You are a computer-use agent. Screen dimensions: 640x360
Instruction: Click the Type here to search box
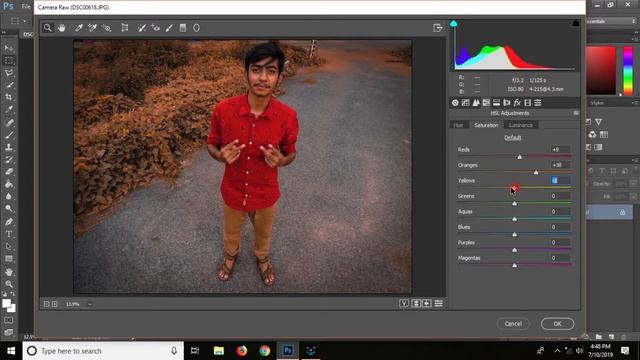coord(103,351)
